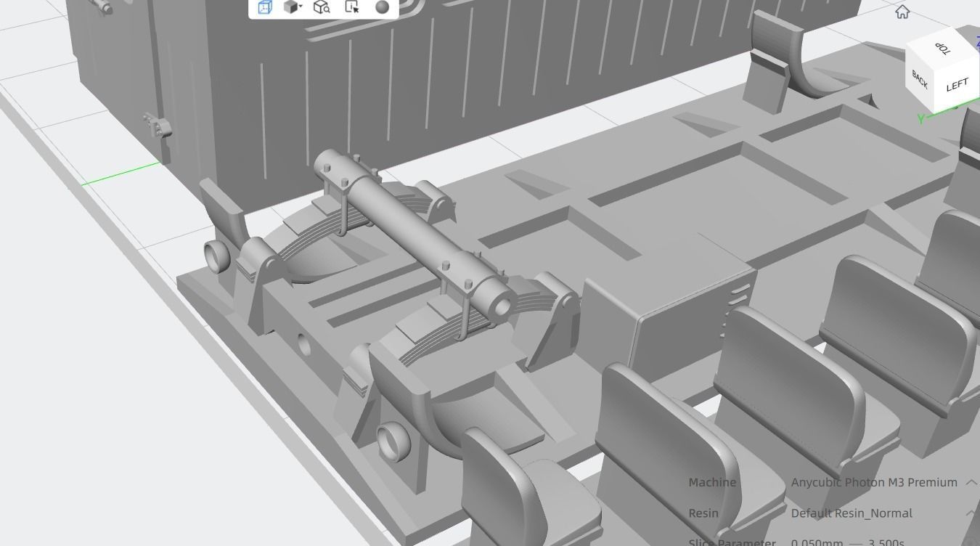Expand the Machine row chevron
This screenshot has height=546, width=980.
click(x=971, y=482)
